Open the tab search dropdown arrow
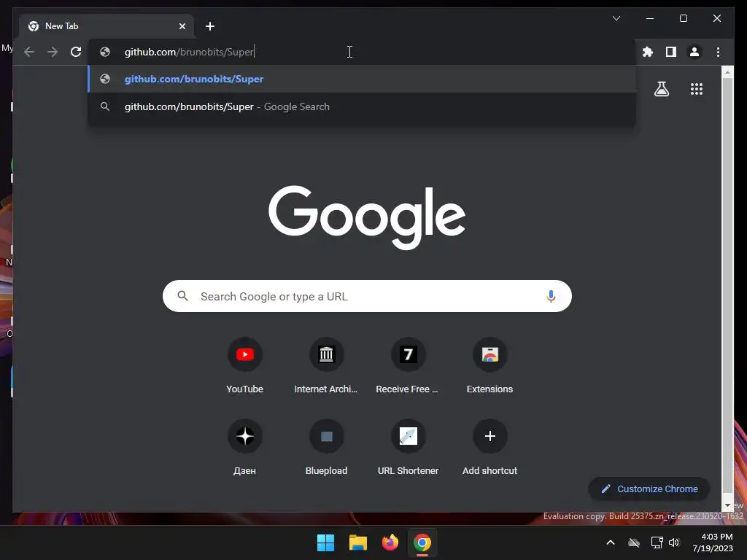Screen dimensions: 747x560 (616, 18)
